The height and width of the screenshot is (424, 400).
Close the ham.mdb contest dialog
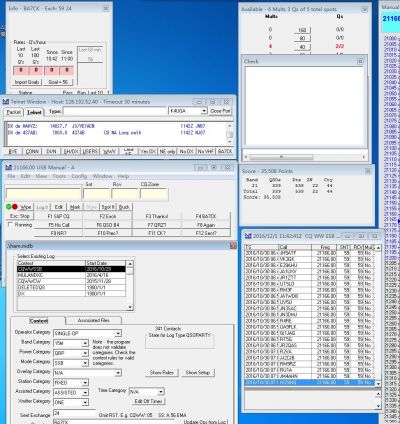point(233,246)
